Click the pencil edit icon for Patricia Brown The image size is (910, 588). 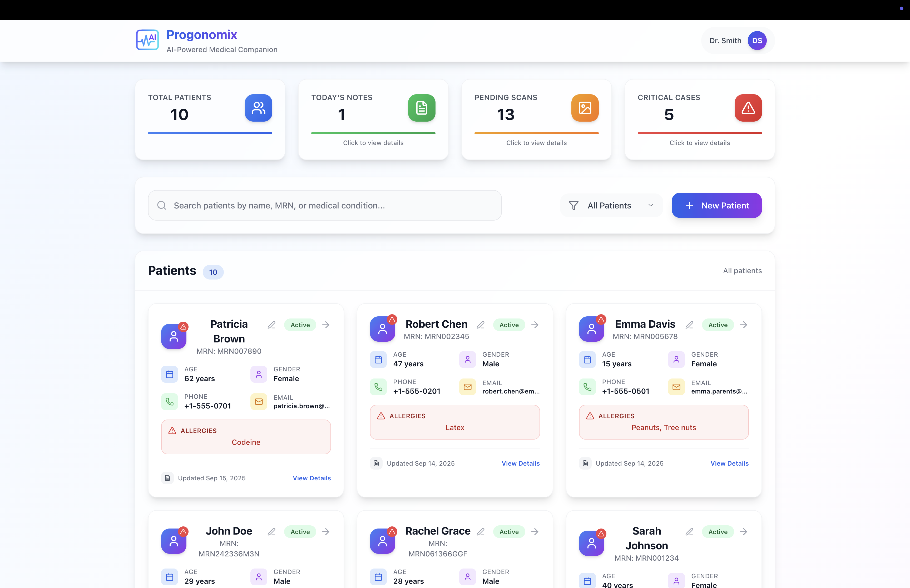[x=271, y=325]
